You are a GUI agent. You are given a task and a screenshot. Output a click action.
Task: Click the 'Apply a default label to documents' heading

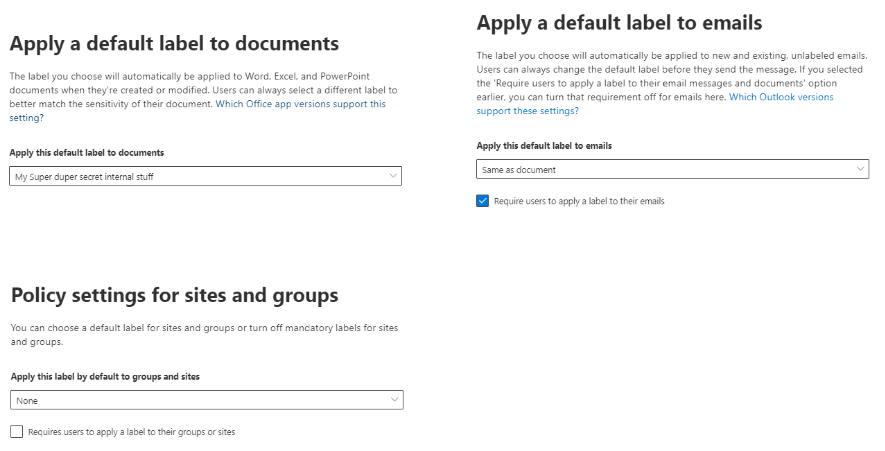[174, 44]
